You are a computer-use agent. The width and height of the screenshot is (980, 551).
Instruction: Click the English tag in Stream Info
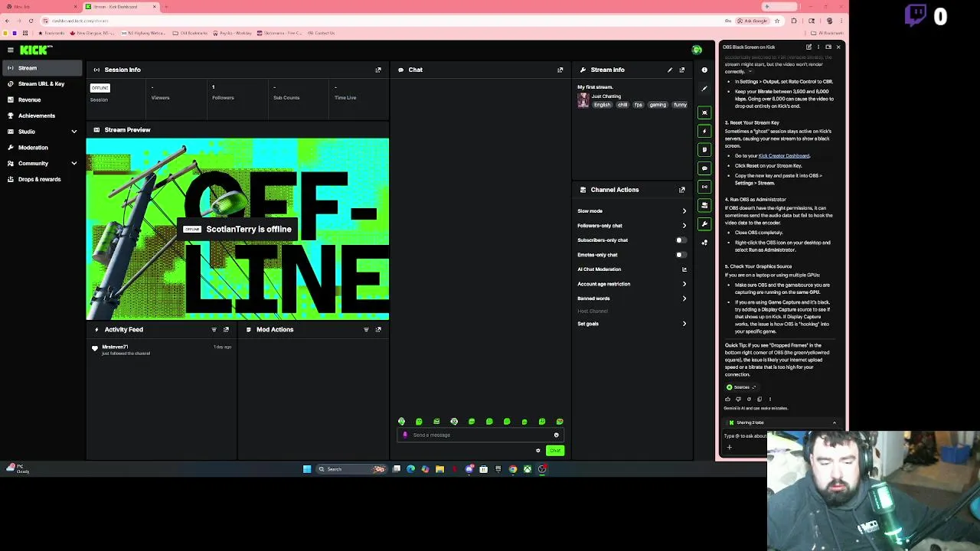click(x=603, y=105)
